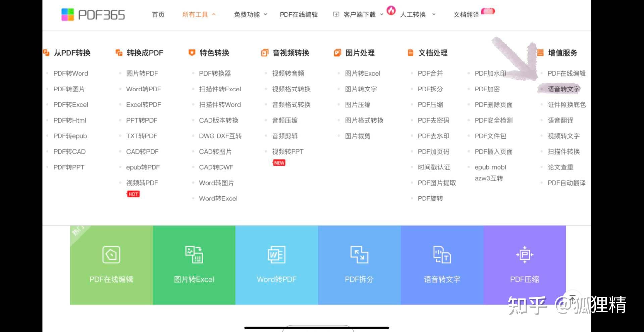Go to 首页 in navigation
Viewport: 644px width, 332px height.
coord(158,14)
